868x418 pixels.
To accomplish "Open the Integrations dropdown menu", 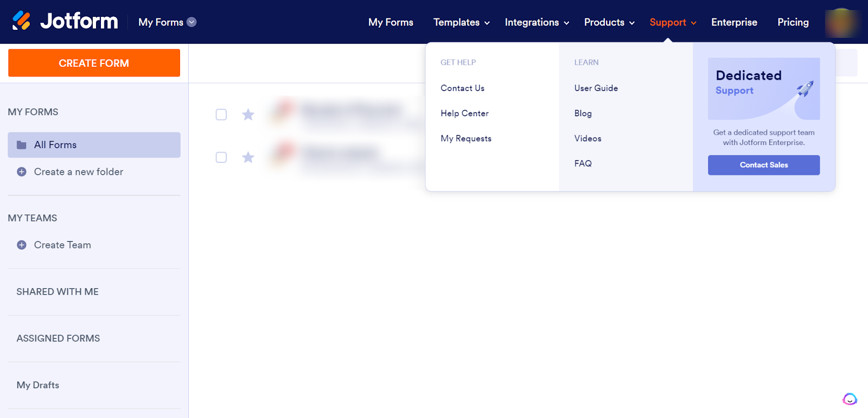I will [537, 22].
